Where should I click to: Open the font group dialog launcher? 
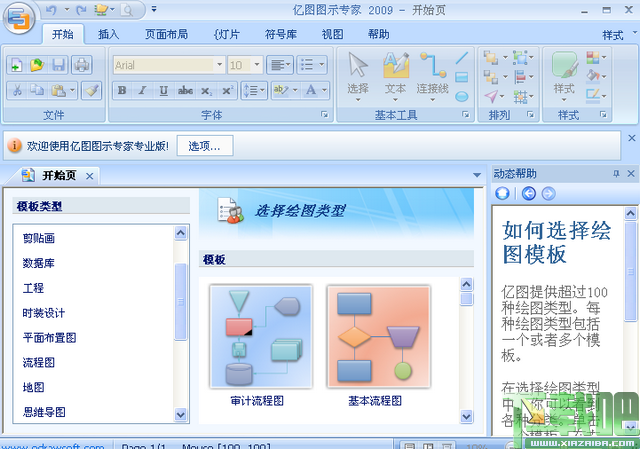click(x=324, y=115)
